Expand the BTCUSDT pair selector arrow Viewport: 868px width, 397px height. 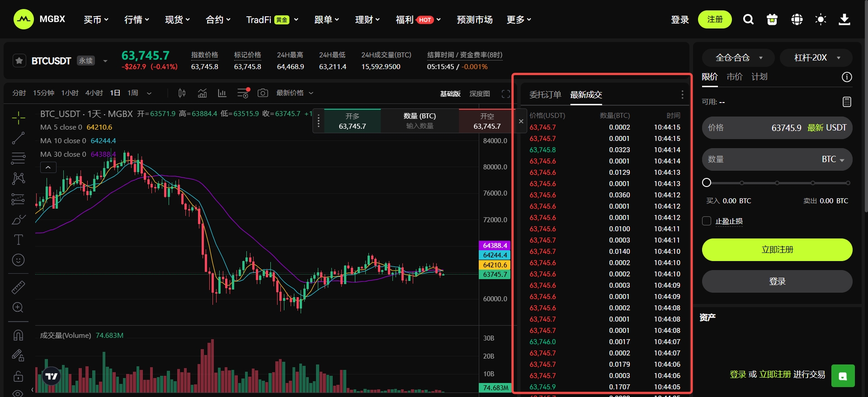click(x=105, y=61)
